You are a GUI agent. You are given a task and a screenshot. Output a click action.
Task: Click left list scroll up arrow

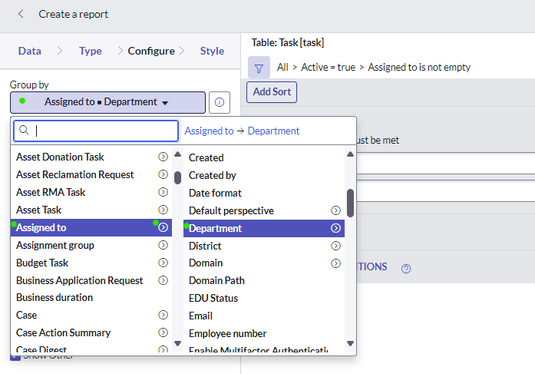click(178, 154)
